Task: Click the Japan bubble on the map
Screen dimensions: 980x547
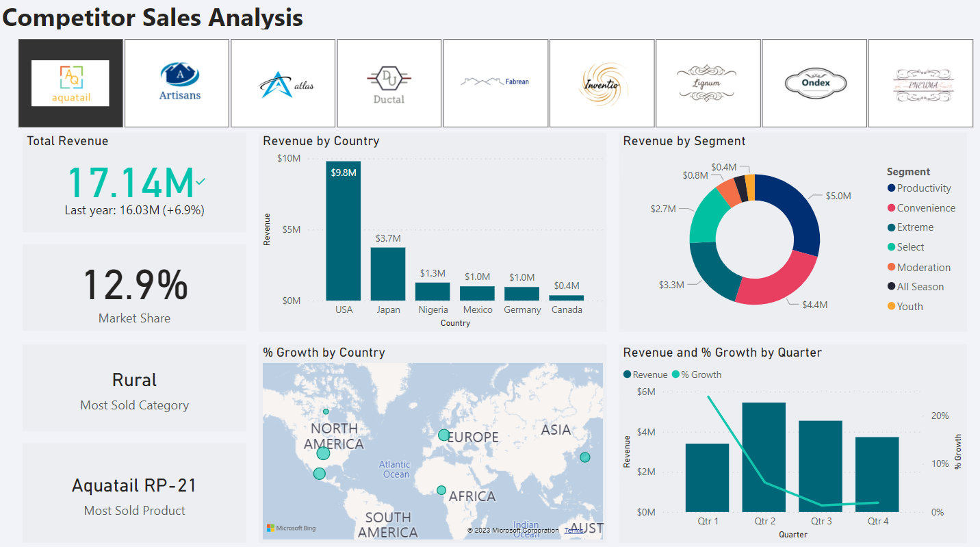Action: coord(584,457)
